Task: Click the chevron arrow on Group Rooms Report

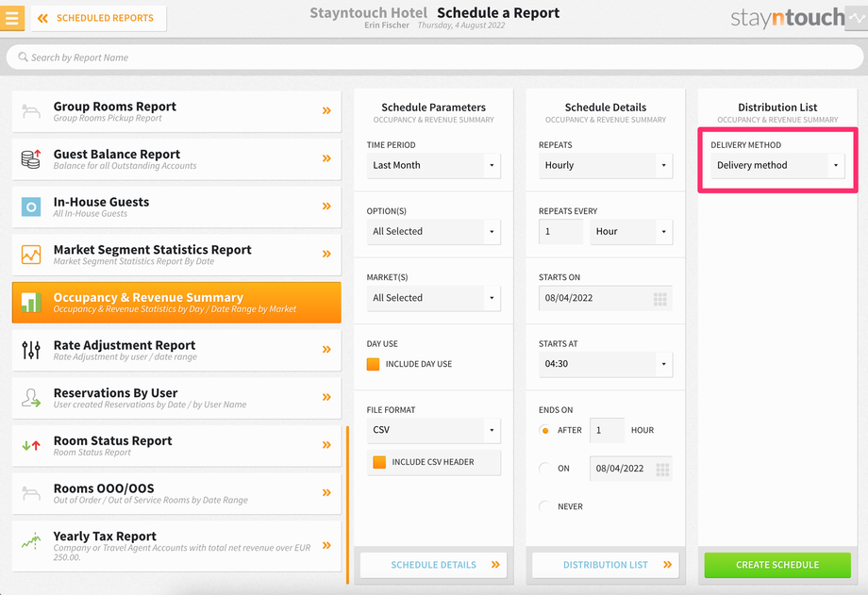Action: pos(326,110)
